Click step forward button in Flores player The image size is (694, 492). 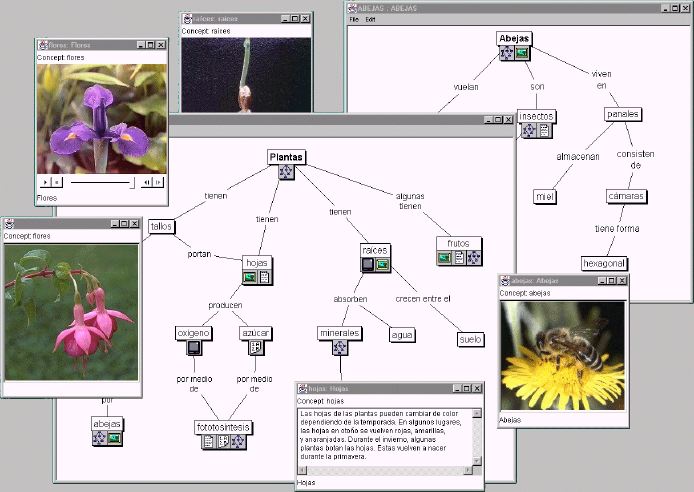[158, 182]
